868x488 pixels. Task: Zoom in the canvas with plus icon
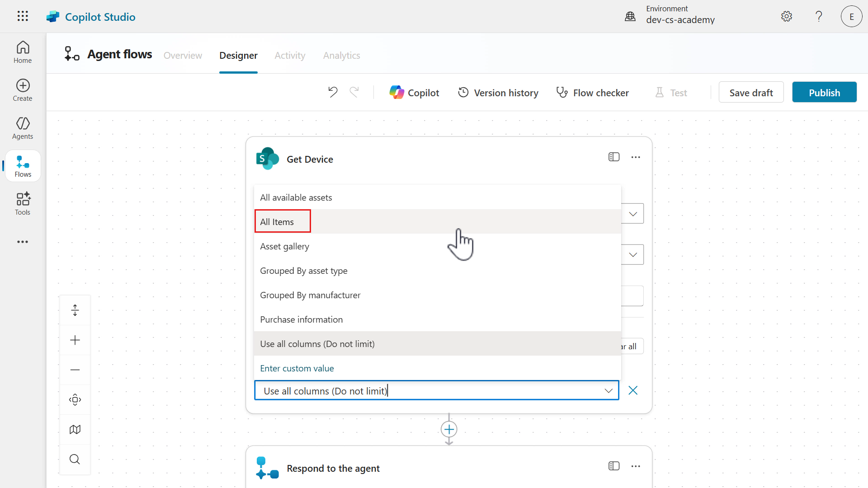75,340
